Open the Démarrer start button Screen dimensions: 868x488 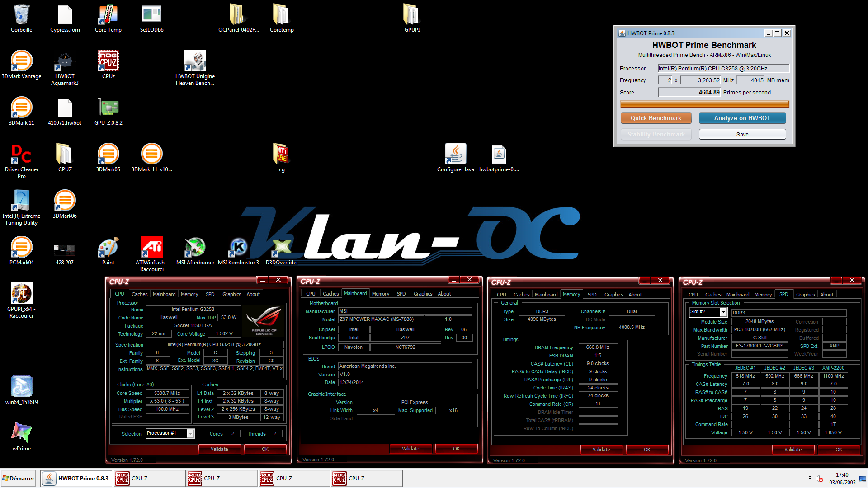coord(18,478)
